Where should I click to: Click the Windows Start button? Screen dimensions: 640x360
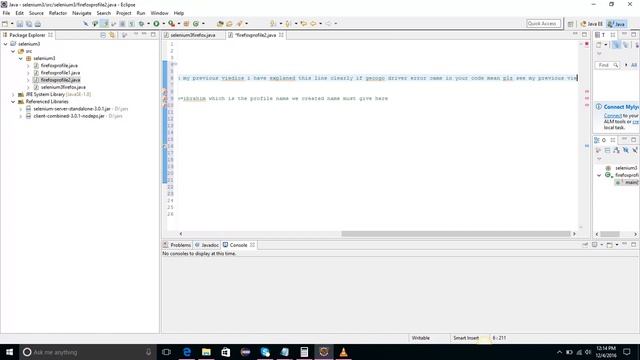[x=9, y=352]
